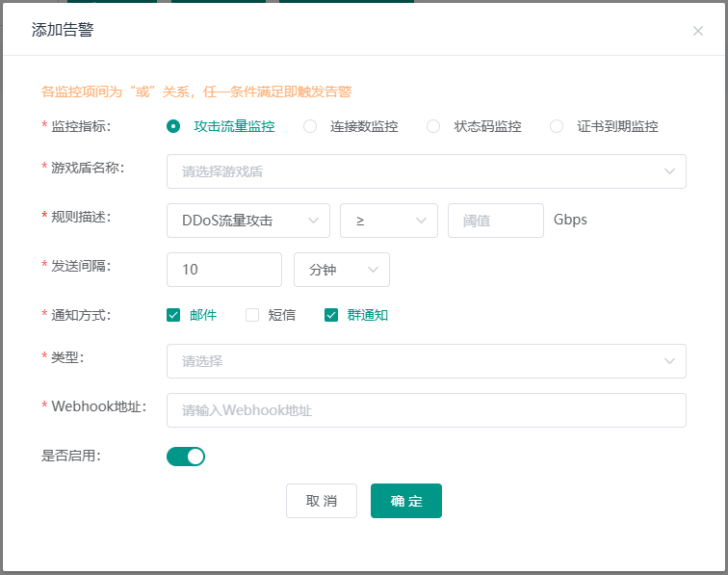Click the 发送间隔 input showing 10

[x=224, y=270]
